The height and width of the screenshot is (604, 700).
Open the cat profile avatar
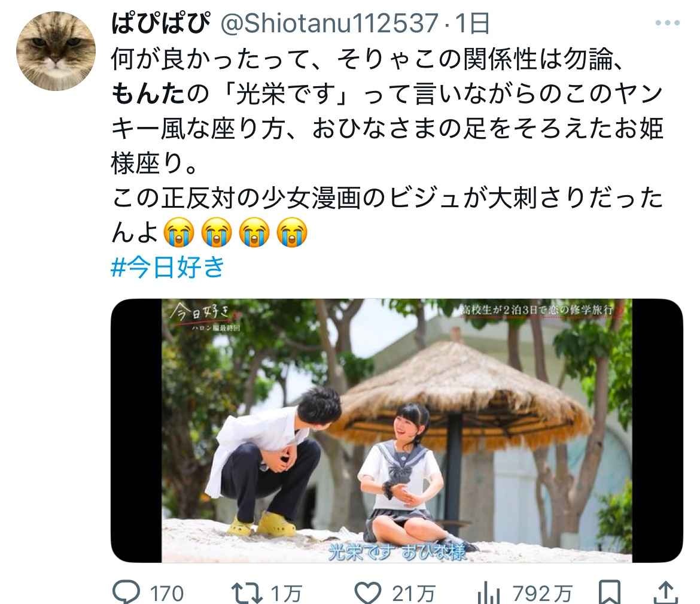tap(56, 51)
